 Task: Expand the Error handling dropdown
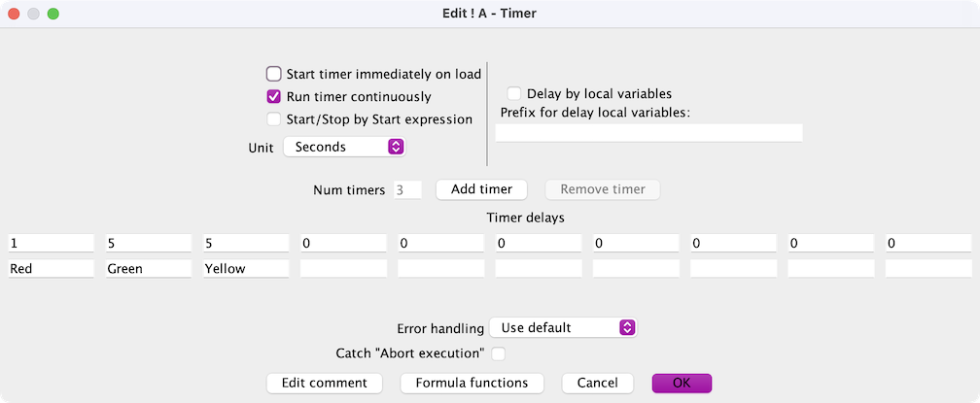coord(563,327)
